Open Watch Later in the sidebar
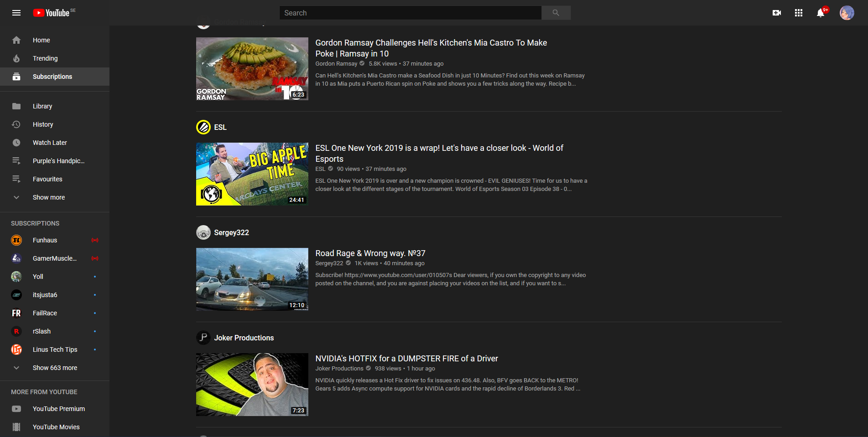 tap(55, 143)
